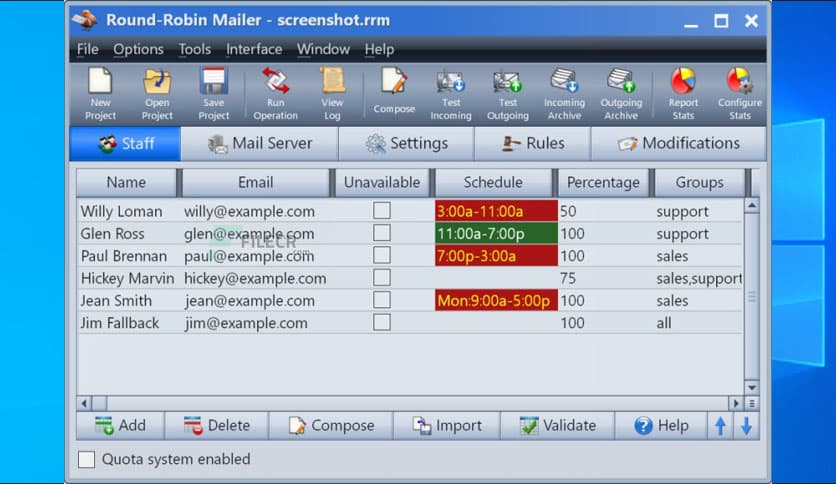This screenshot has height=484, width=836.
Task: Click the Schedule column header
Action: tap(493, 182)
